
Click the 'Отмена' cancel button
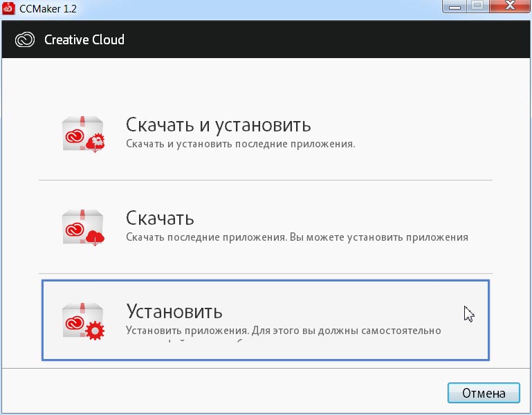[484, 393]
